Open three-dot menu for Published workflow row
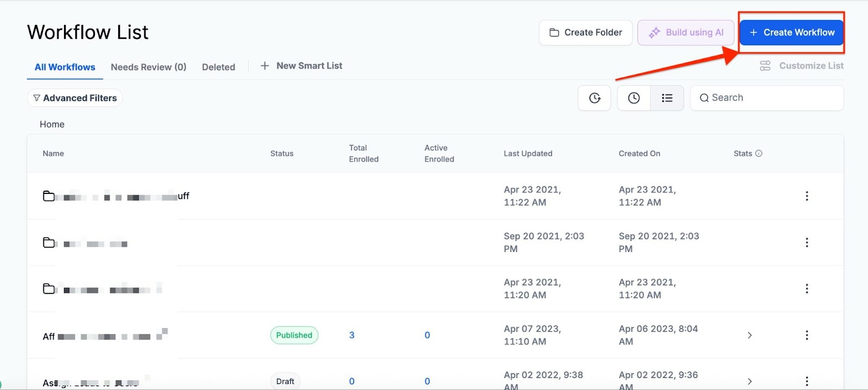Viewport: 868px width, 390px height. tap(807, 335)
